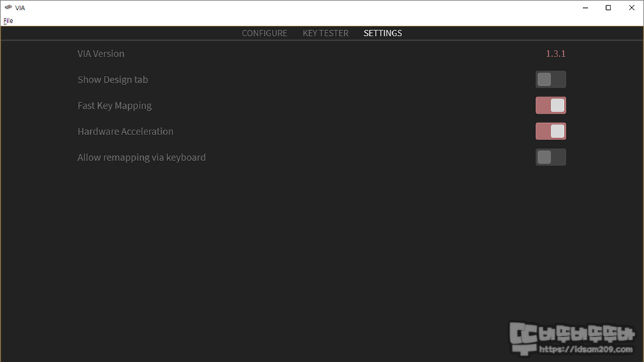Click the Show Design tab label
644x362 pixels.
(112, 79)
